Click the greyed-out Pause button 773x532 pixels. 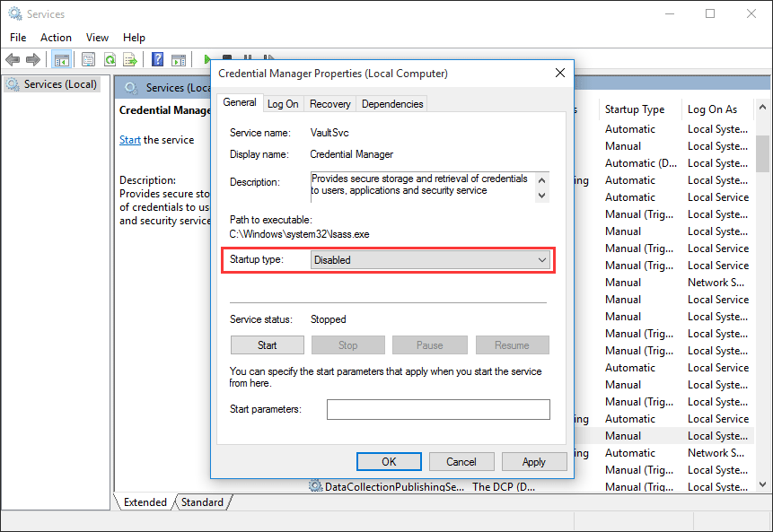[x=430, y=345]
